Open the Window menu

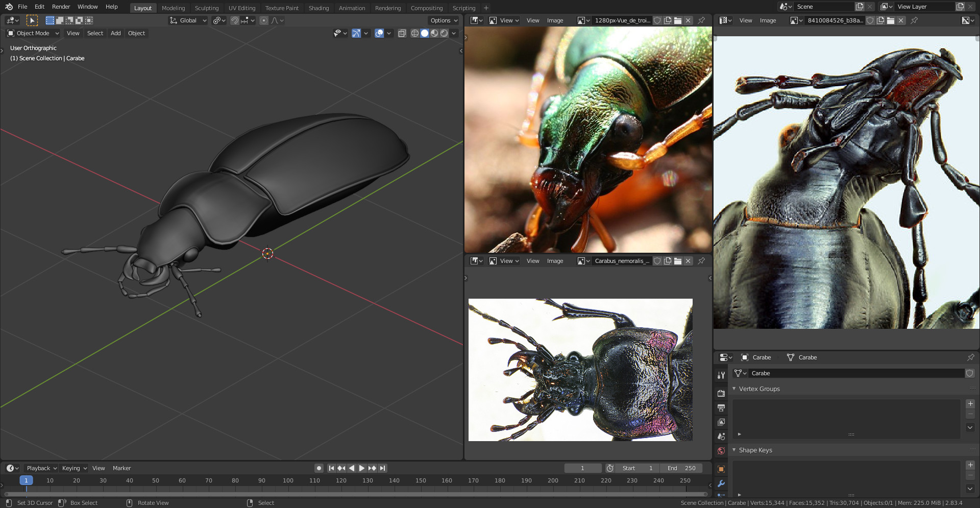[87, 7]
